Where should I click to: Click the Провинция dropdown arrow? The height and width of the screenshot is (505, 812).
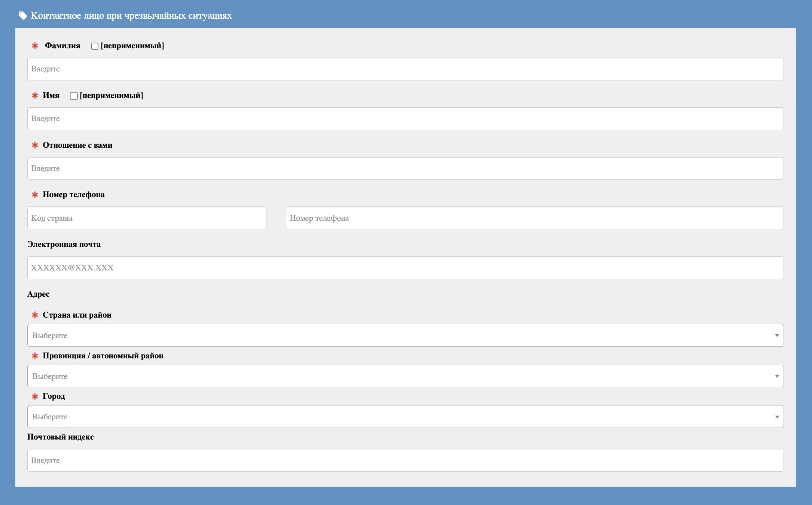[x=777, y=376]
